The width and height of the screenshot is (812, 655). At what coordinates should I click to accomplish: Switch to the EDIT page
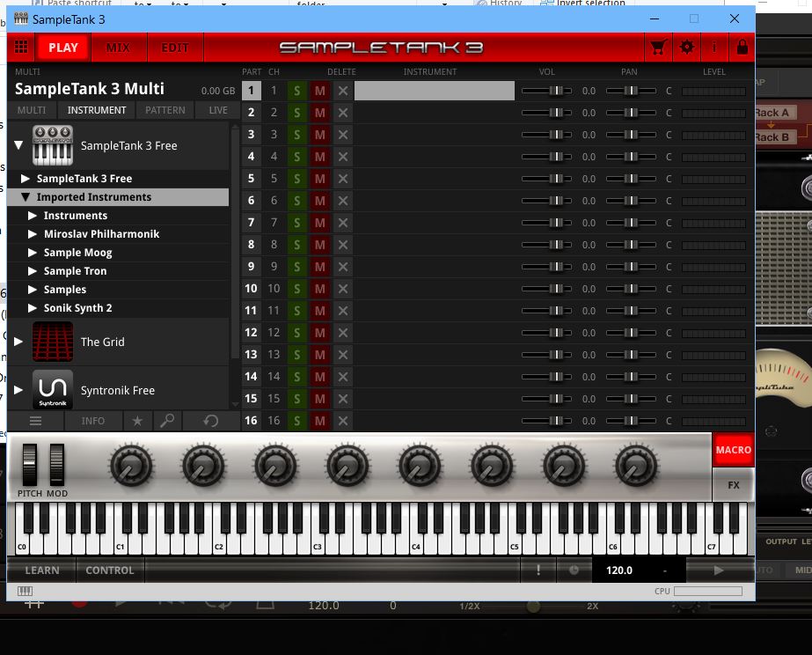point(175,48)
